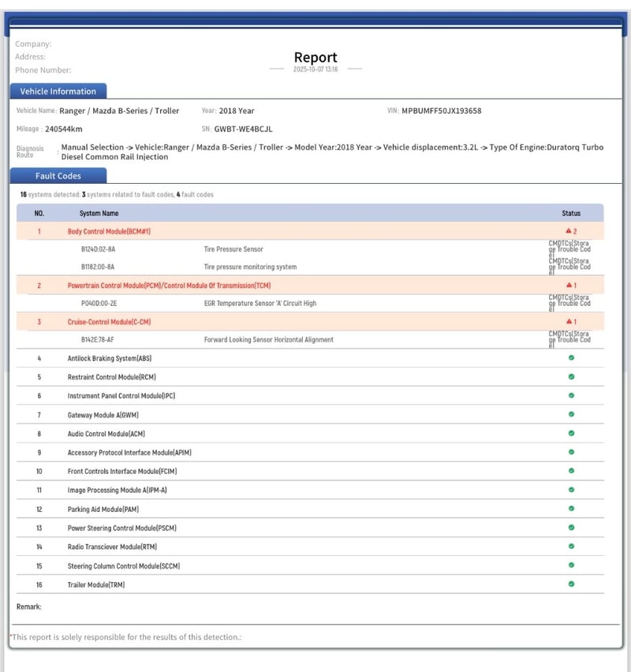Select Radio Transciever Module(RTM) name
The image size is (631, 672).
point(112,547)
